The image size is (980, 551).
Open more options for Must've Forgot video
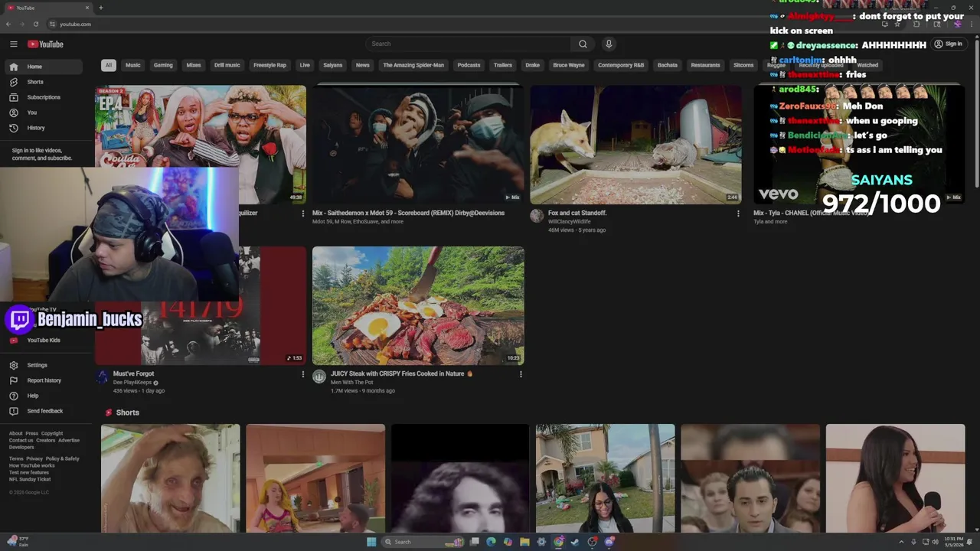point(302,374)
